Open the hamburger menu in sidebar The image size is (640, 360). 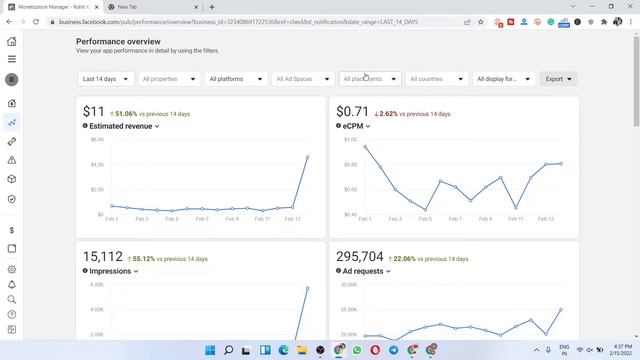click(x=12, y=59)
